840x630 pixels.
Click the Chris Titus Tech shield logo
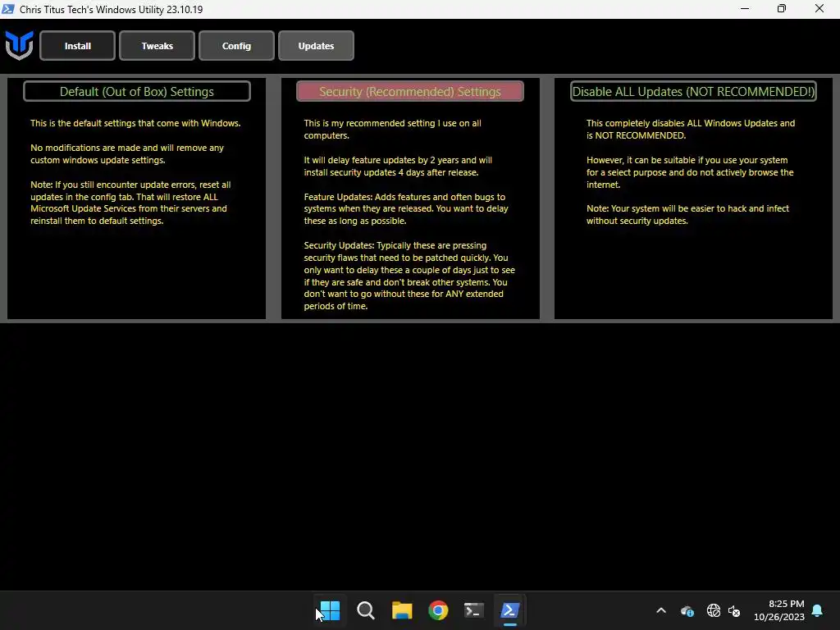pyautogui.click(x=20, y=46)
